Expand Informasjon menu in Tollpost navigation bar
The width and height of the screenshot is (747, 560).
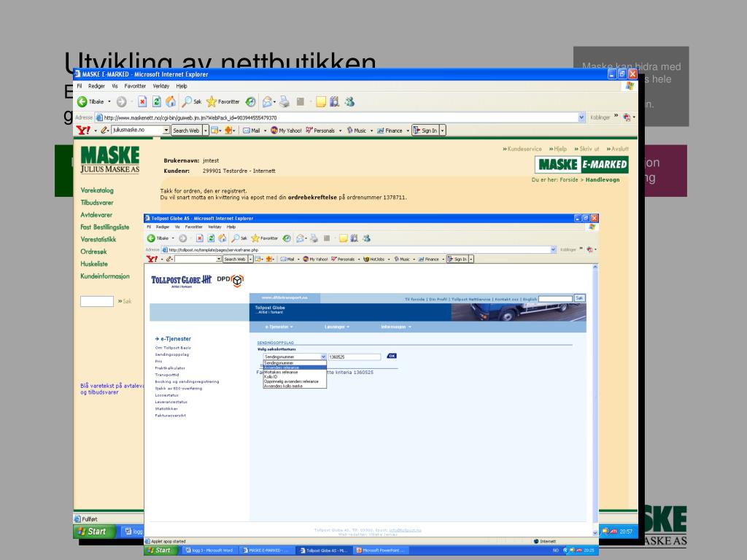pos(396,327)
